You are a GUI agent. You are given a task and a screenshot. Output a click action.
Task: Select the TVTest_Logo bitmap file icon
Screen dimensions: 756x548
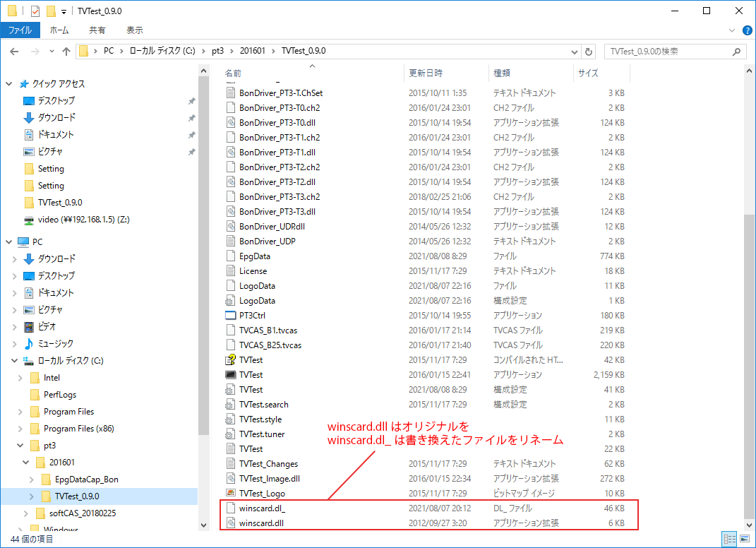pyautogui.click(x=230, y=494)
